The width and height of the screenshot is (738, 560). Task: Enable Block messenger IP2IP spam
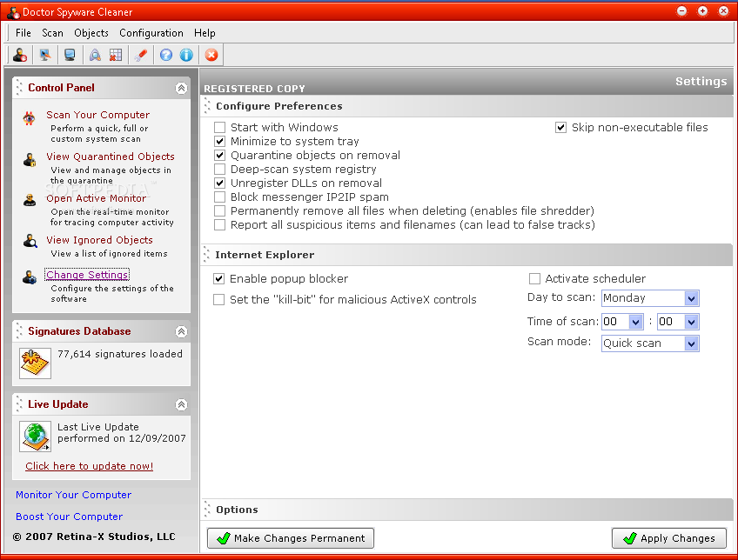(219, 197)
